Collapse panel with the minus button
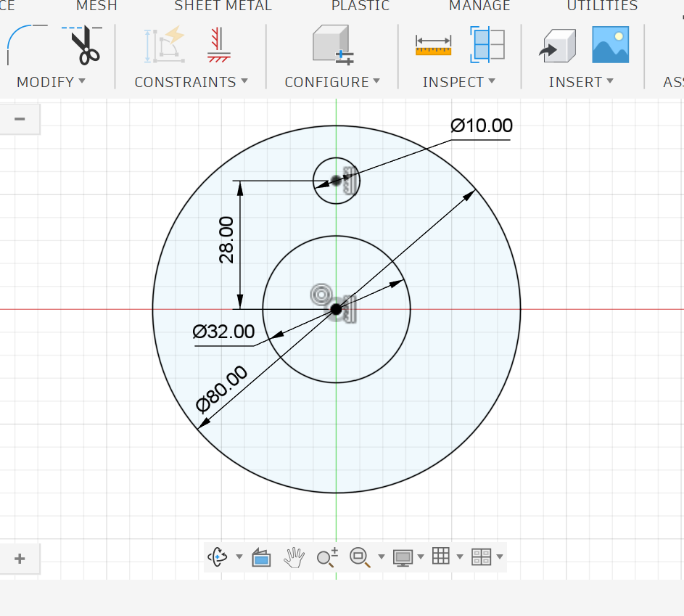Image resolution: width=684 pixels, height=616 pixels. click(20, 119)
